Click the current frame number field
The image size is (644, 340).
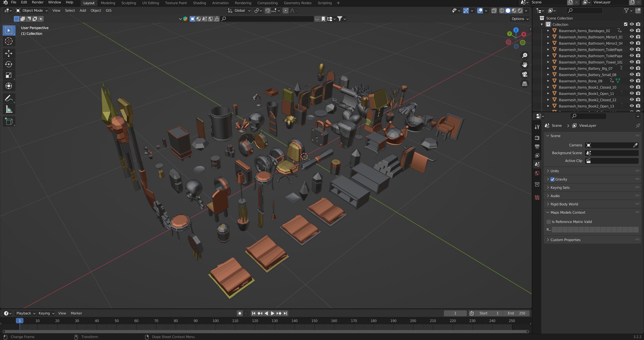point(455,313)
